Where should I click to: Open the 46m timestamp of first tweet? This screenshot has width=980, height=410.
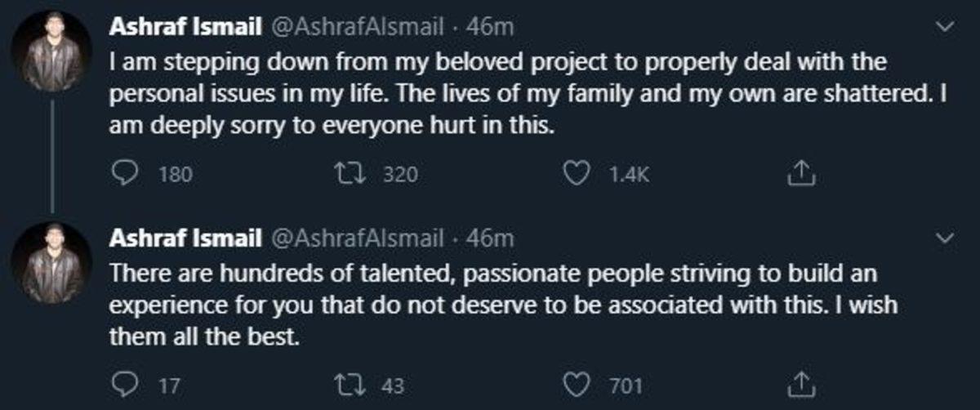tap(489, 28)
